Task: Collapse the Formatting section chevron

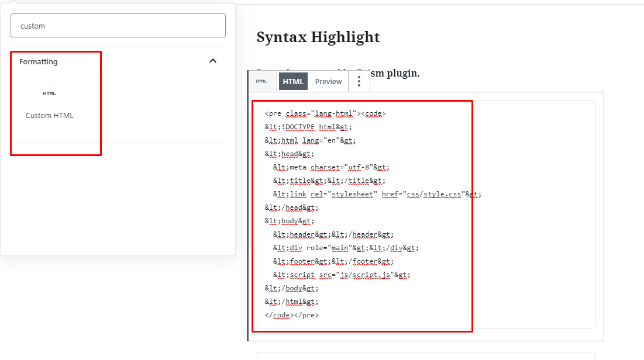Action: [x=213, y=61]
